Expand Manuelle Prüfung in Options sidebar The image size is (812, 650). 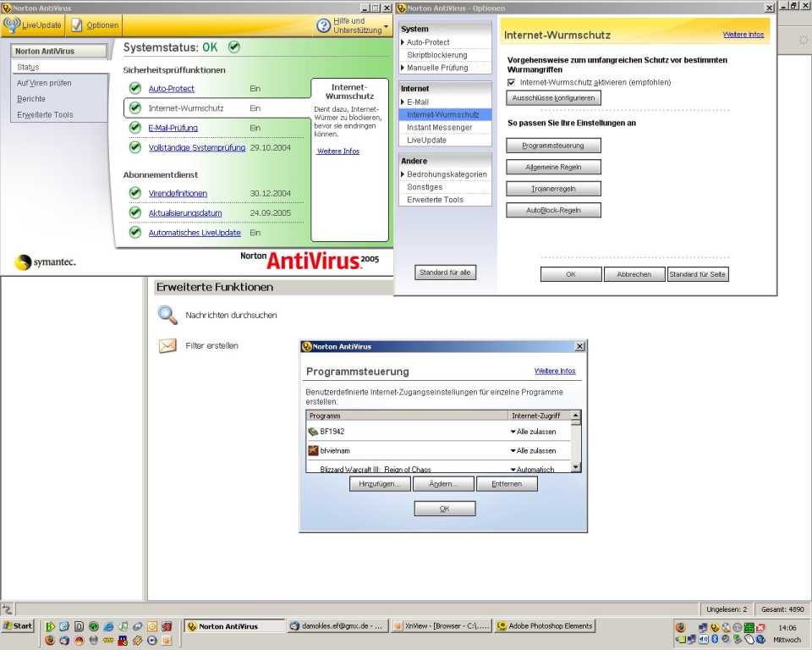pos(403,68)
